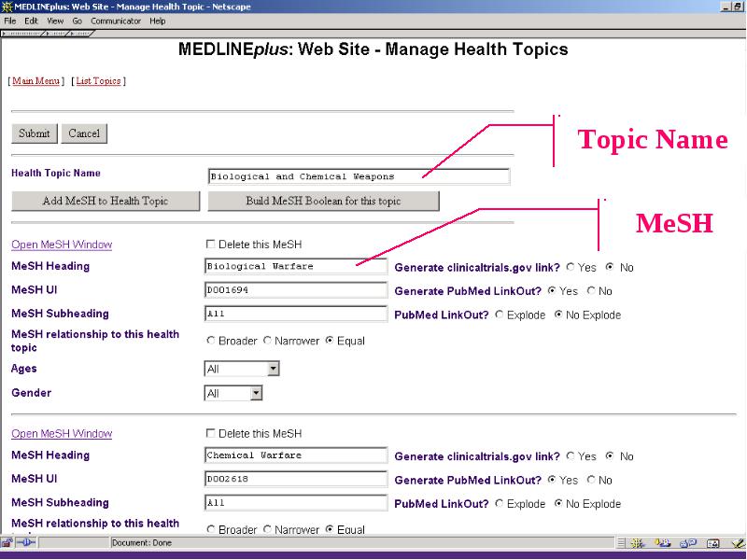Open the Communicator menu
747x560 pixels.
click(116, 21)
